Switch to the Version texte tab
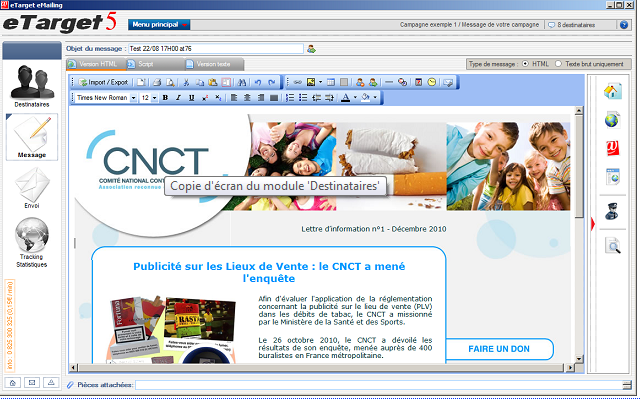641x403 pixels. pyautogui.click(x=212, y=64)
